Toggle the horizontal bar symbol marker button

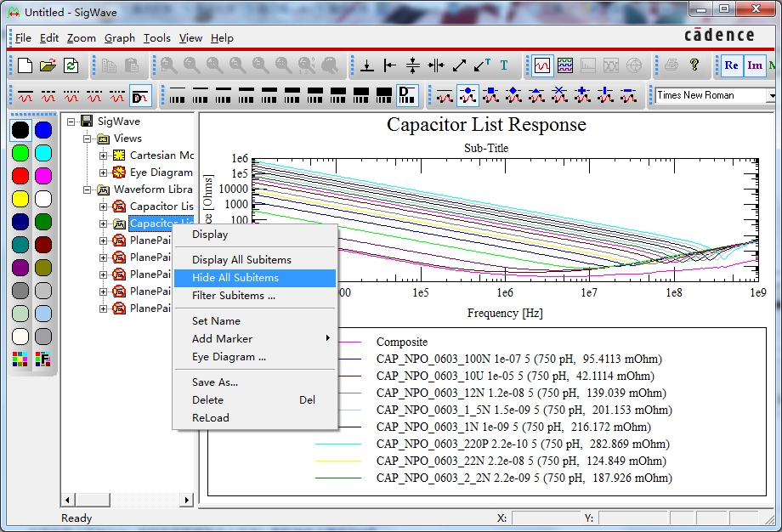pos(628,95)
